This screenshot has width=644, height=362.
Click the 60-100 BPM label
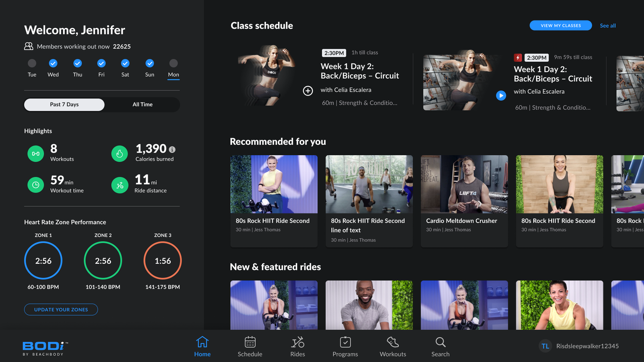tap(43, 287)
